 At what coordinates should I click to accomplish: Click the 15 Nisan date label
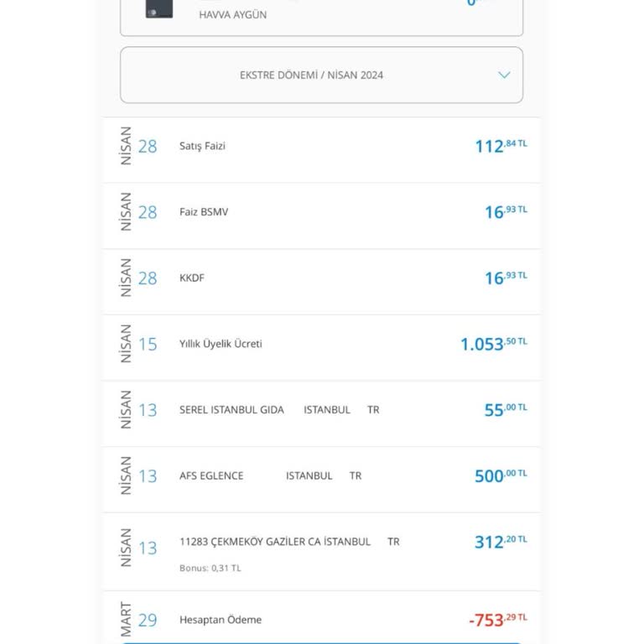click(139, 344)
